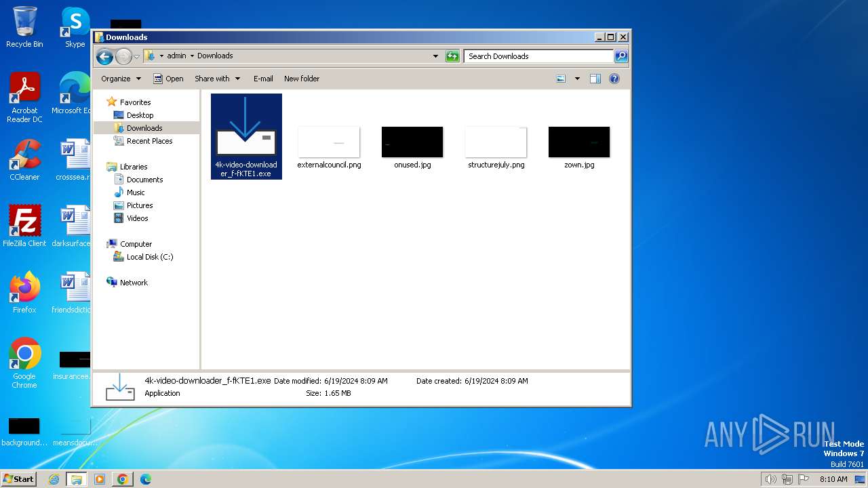Click the Date modified value in details pane
Image resolution: width=868 pixels, height=488 pixels.
click(x=356, y=381)
